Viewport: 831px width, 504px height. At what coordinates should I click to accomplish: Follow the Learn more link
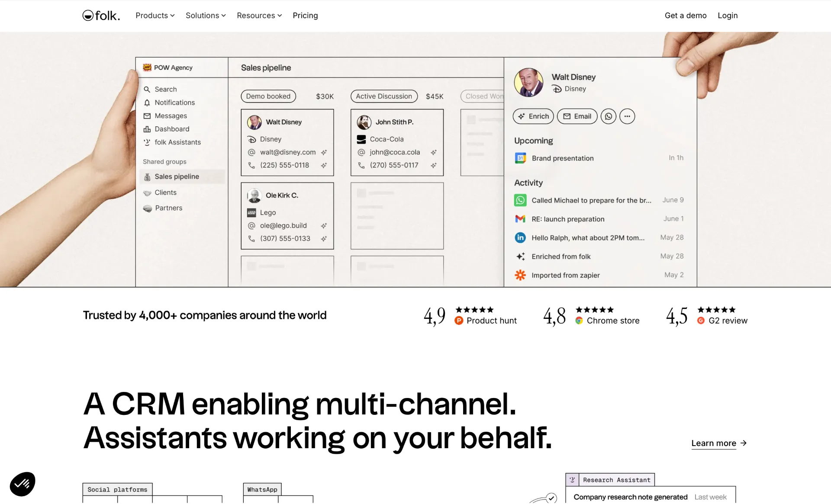coord(714,443)
